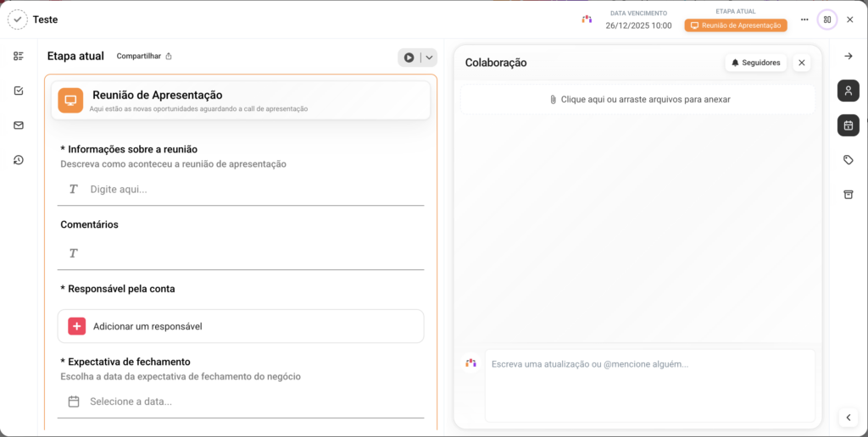This screenshot has width=868, height=437.
Task: Open the three-dot more options menu
Action: coord(804,19)
